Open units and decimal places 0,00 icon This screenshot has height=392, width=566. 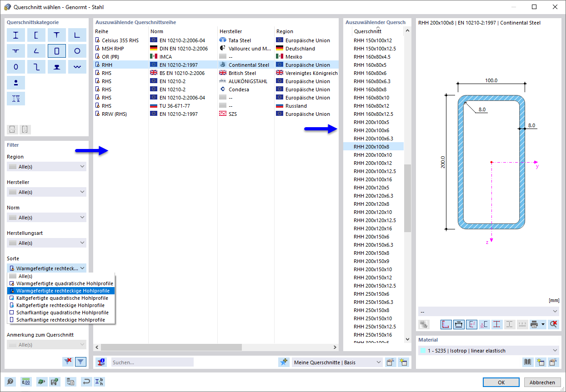click(26, 382)
